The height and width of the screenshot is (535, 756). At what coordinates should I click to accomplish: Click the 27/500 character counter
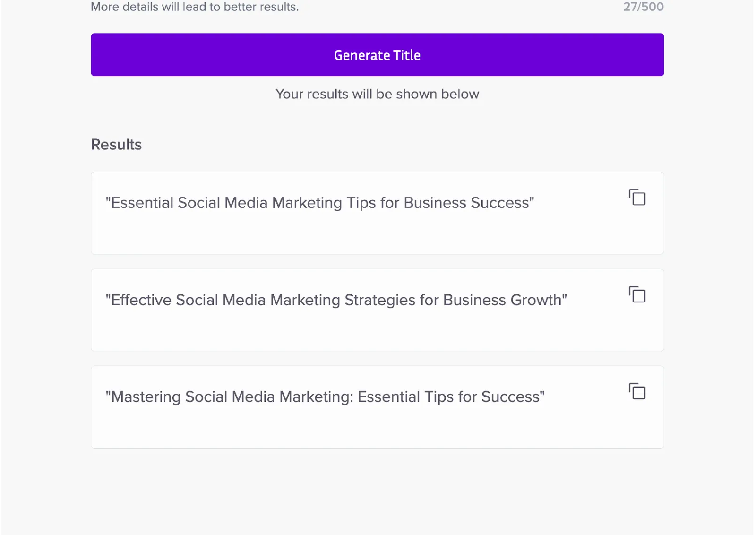(x=643, y=7)
